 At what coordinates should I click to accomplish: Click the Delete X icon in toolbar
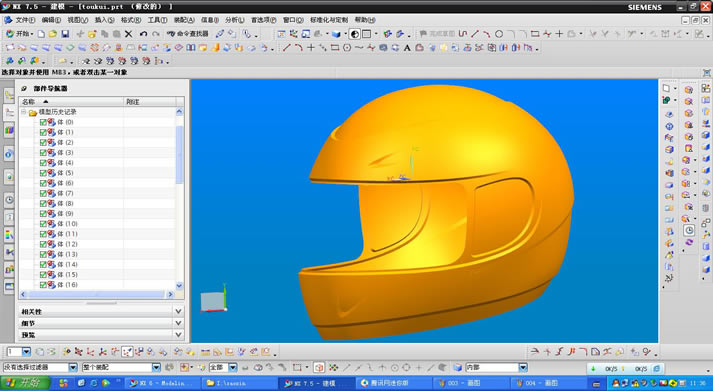pos(129,34)
